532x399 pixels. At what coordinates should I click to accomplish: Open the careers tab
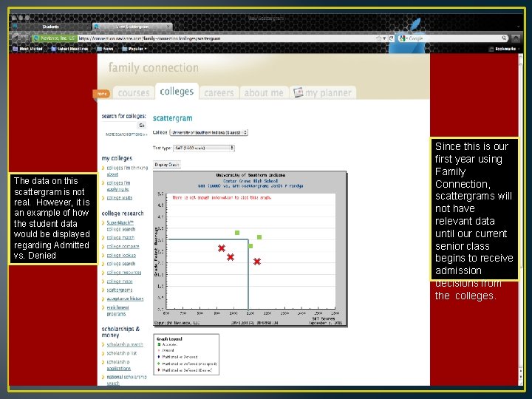pos(219,92)
